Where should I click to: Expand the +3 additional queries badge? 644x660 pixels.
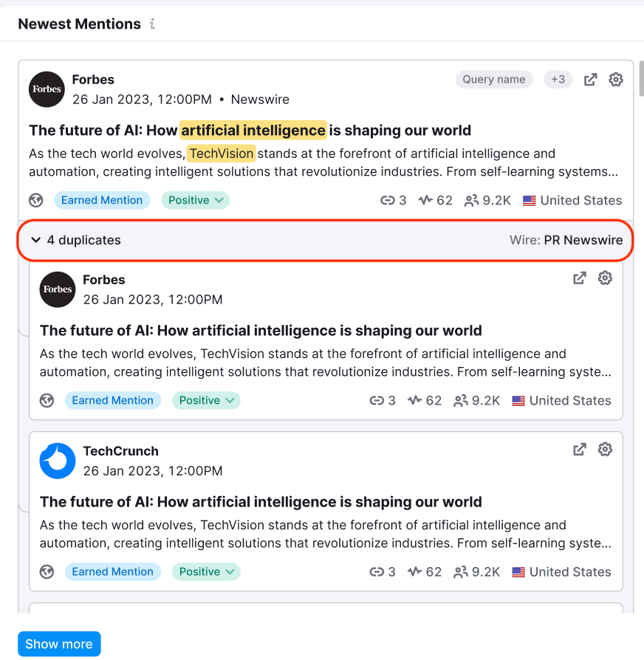click(558, 80)
